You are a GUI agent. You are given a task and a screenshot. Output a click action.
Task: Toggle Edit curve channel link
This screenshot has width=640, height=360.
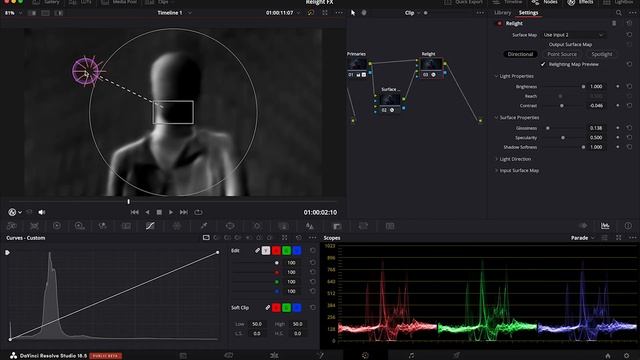257,250
